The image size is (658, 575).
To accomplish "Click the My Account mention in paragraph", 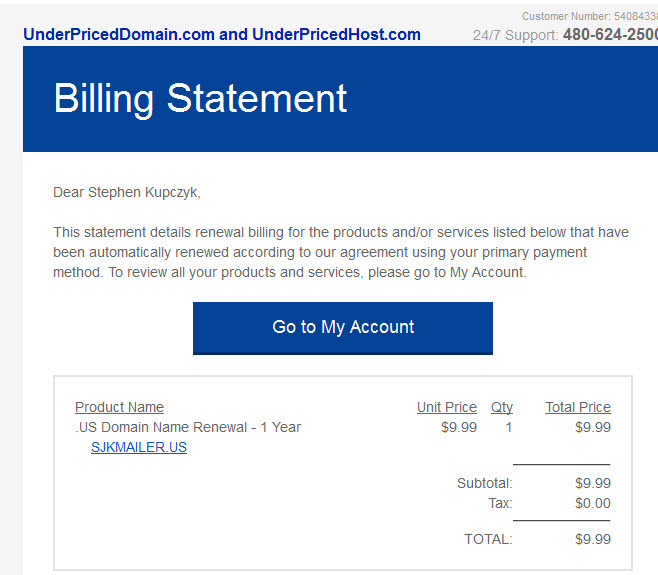I will (487, 272).
